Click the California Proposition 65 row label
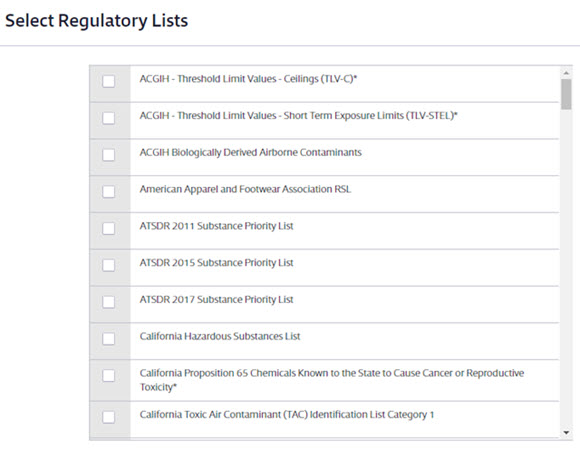580x450 pixels. (332, 380)
